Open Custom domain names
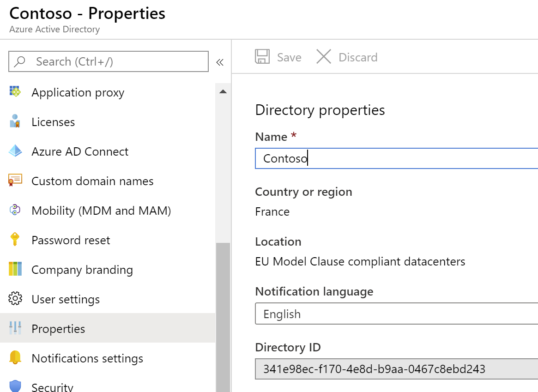The width and height of the screenshot is (538, 392). click(x=108, y=181)
